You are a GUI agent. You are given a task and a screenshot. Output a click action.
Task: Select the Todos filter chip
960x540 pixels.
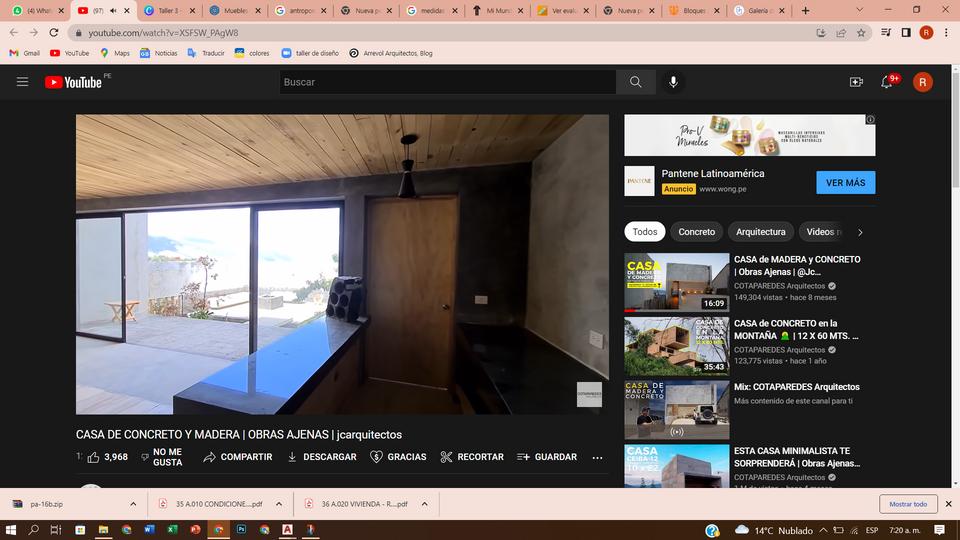click(x=645, y=231)
